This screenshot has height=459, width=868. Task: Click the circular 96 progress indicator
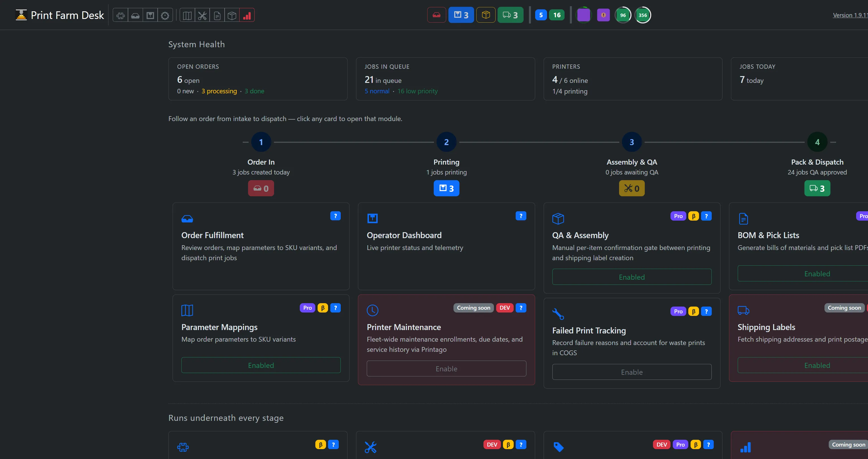coord(623,15)
